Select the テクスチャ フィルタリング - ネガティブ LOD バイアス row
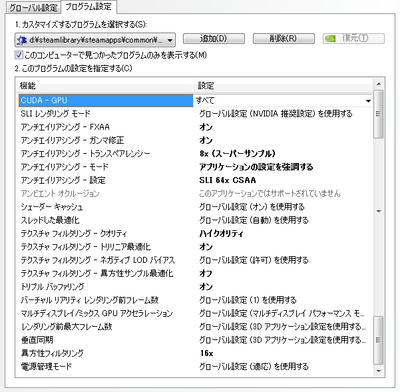 click(195, 260)
